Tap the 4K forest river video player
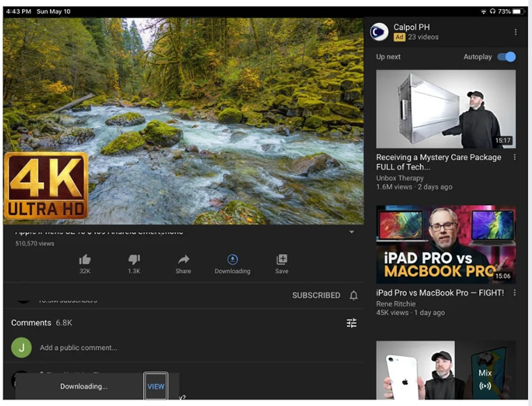 183,121
